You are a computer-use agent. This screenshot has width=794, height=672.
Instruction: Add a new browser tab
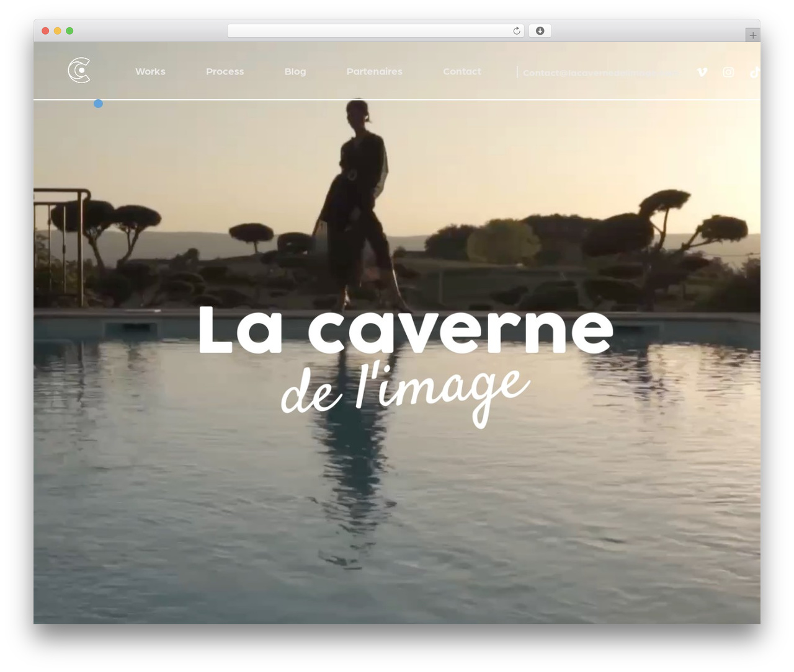[x=752, y=35]
